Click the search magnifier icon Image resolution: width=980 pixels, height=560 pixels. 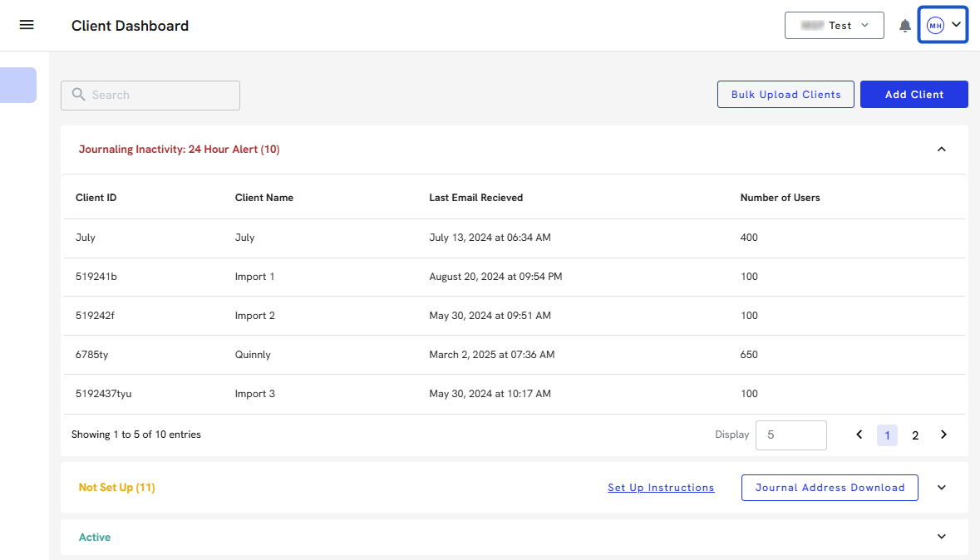click(79, 95)
